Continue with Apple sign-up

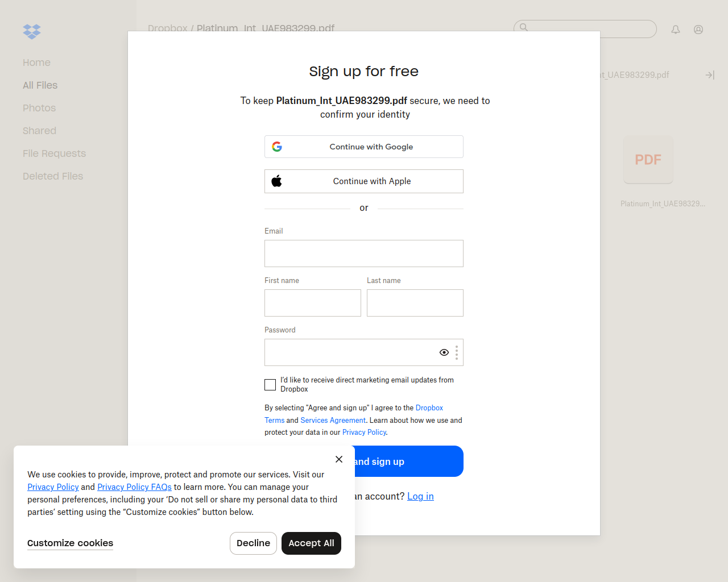pos(364,181)
